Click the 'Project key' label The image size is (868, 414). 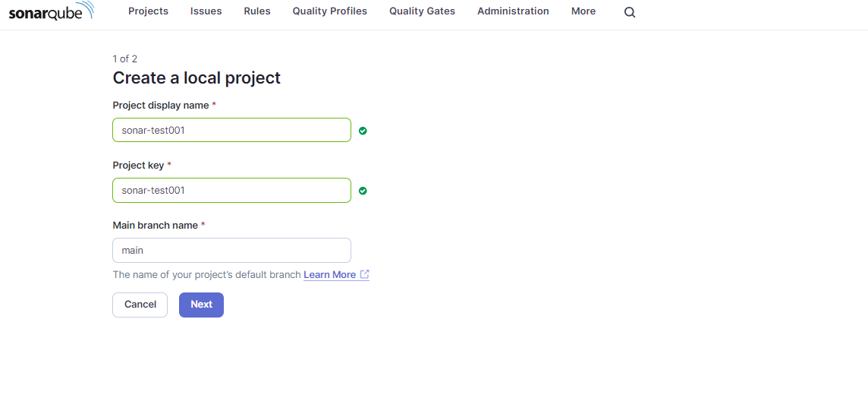(138, 165)
